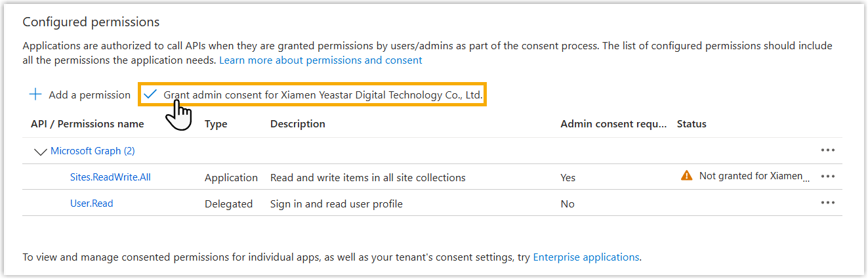Follow the Learn more about permissions and consent link
Viewport: 868px width, 279px height.
point(320,60)
